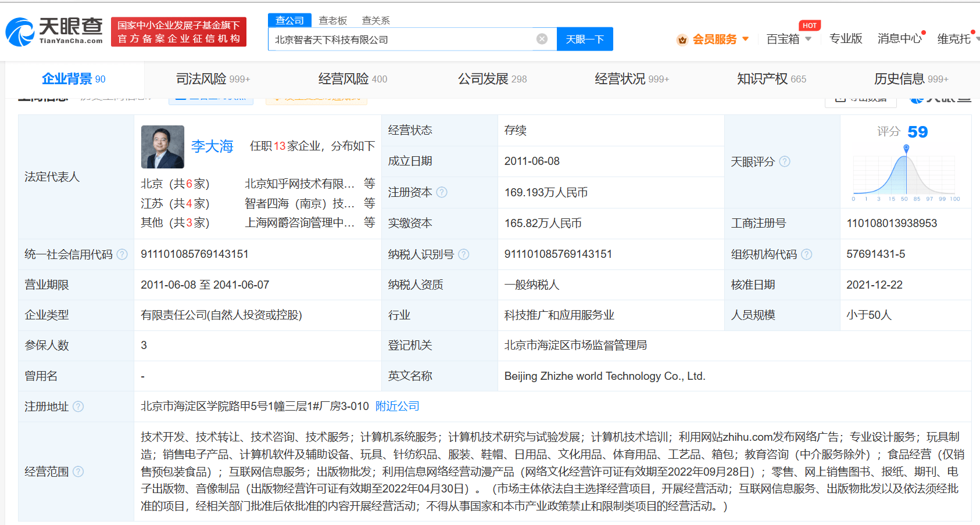Click the 李大海 profile photo
The height and width of the screenshot is (525, 980).
(163, 147)
